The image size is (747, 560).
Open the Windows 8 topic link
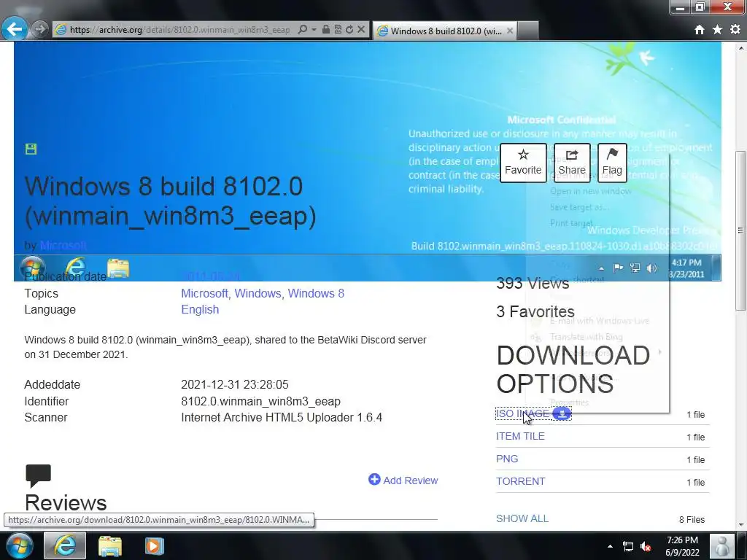[x=316, y=293]
